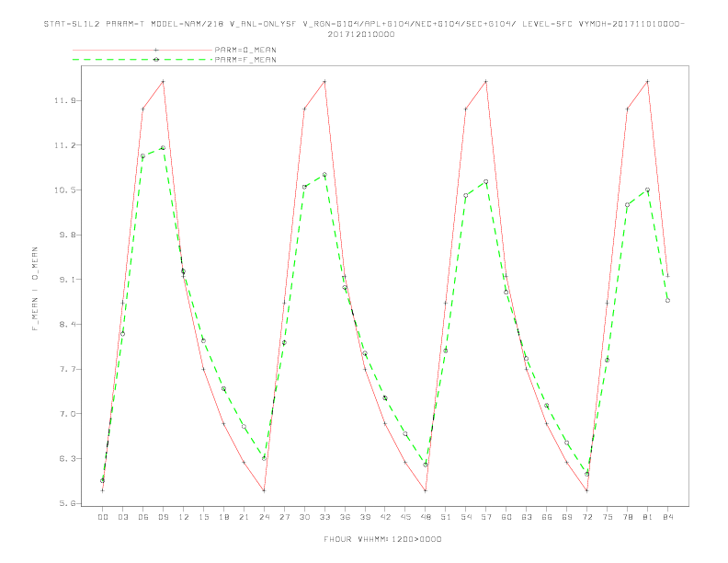Viewport: 728px width, 563px height.
Task: Click the 78 forecast hour tick label
Action: (627, 517)
